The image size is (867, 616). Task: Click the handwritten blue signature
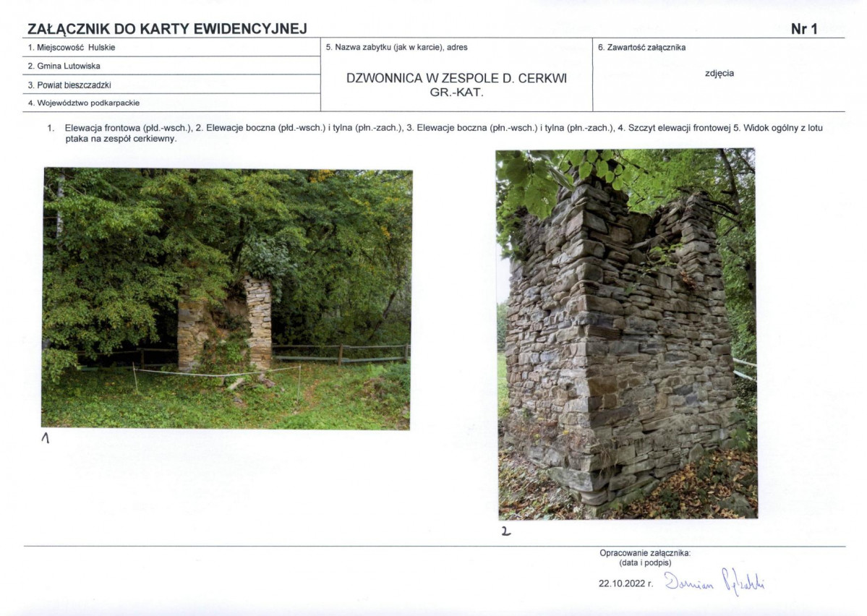(x=714, y=580)
